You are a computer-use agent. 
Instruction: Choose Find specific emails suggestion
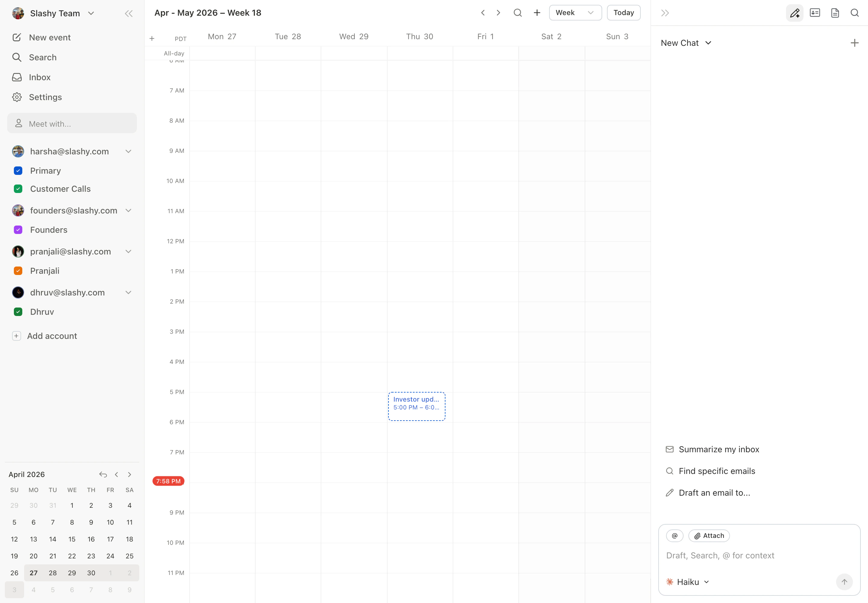coord(710,471)
